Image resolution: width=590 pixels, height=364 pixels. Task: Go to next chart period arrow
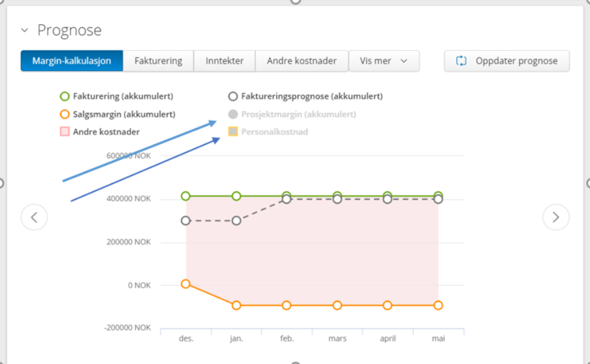pyautogui.click(x=556, y=217)
